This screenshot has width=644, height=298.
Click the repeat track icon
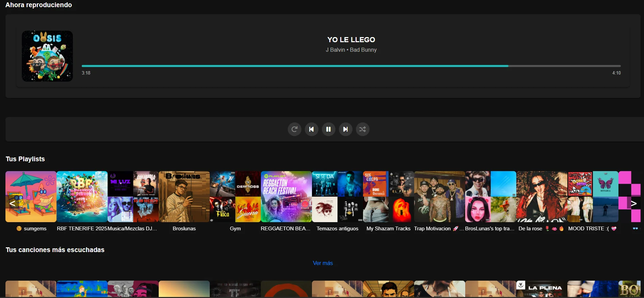295,129
